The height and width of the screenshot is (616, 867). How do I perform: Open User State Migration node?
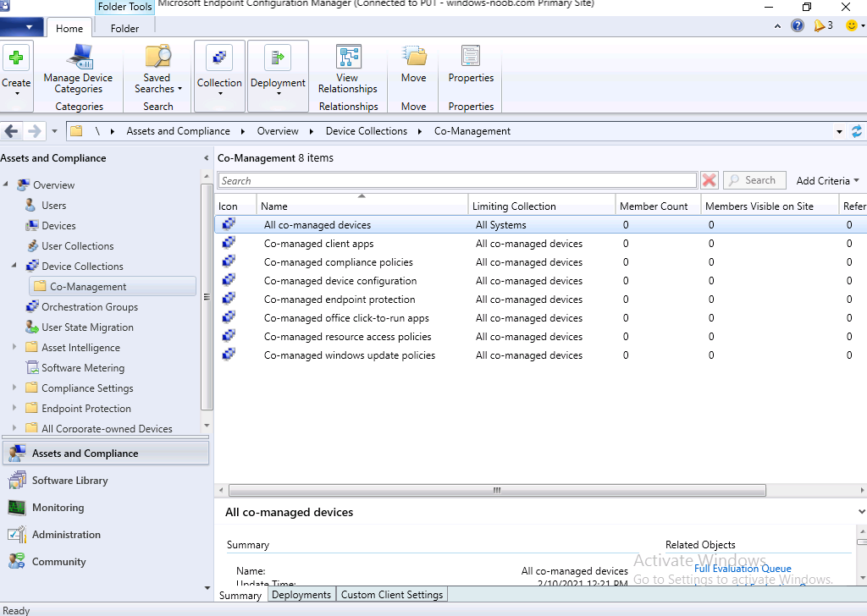[87, 327]
